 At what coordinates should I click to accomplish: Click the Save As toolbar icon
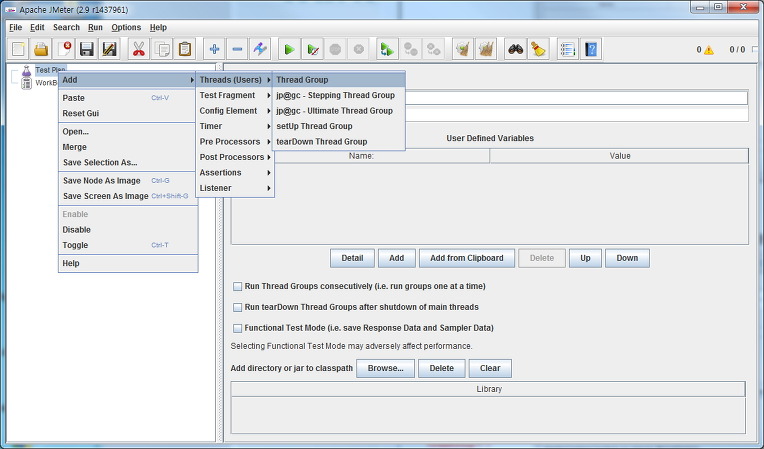(x=109, y=49)
